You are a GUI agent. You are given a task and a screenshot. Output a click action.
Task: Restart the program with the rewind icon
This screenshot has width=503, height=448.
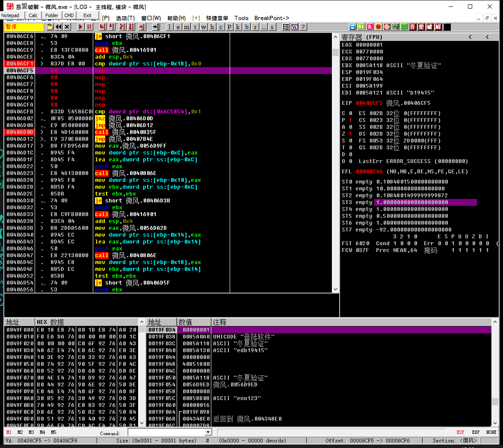coord(58,27)
